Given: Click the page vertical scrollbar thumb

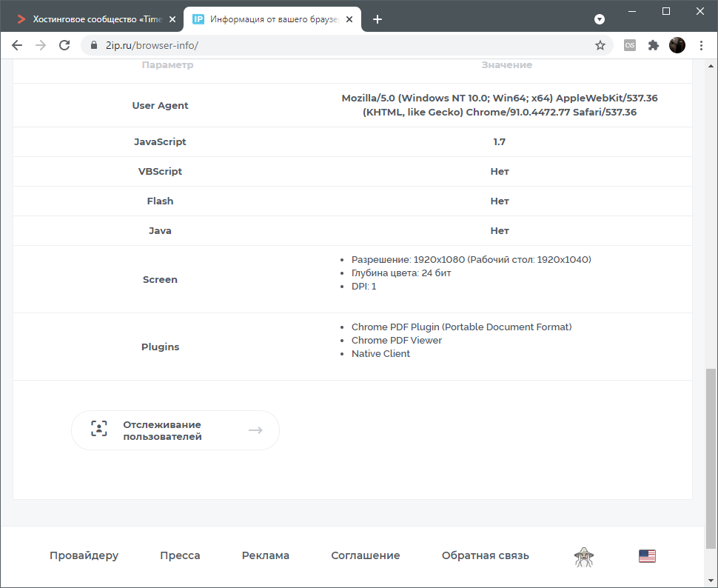Looking at the screenshot, I should click(711, 458).
